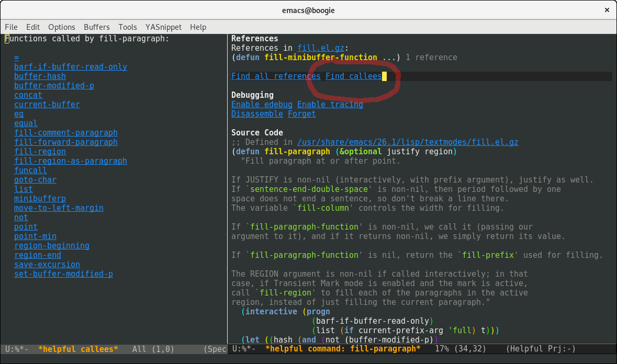Click the Find all references link
617x364 pixels.
(276, 76)
